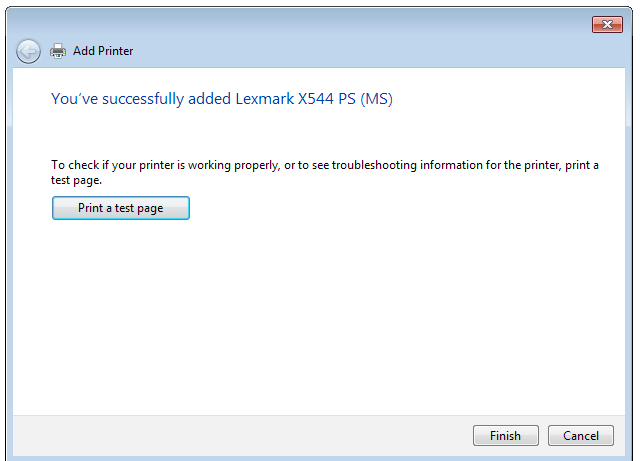Cancel the Add Printer wizard
This screenshot has height=461, width=640.
click(580, 435)
